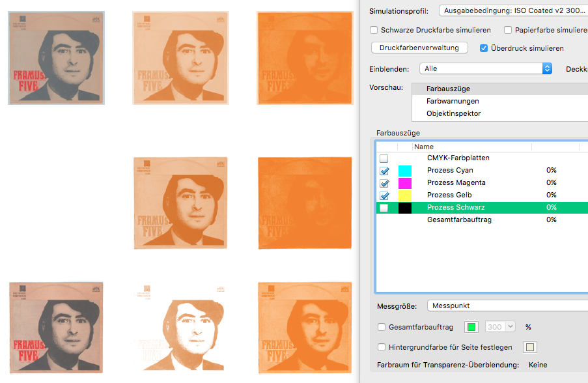588x383 pixels.
Task: Click the top-right dark orange cover image
Action: click(305, 58)
